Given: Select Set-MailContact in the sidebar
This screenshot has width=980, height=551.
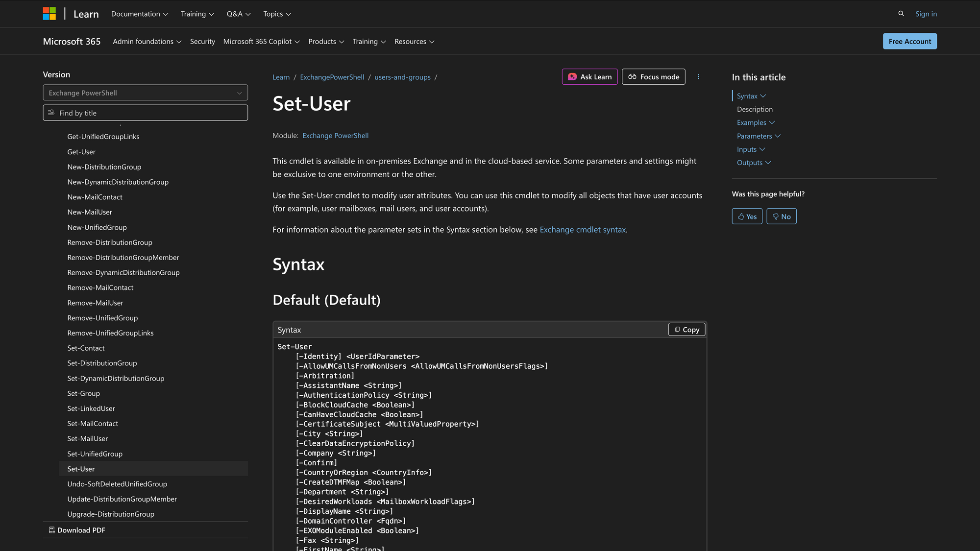Looking at the screenshot, I should point(93,423).
